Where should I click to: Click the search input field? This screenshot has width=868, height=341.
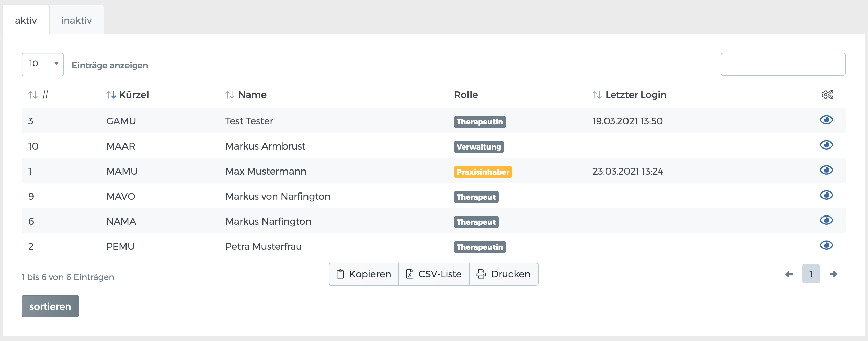[x=783, y=64]
